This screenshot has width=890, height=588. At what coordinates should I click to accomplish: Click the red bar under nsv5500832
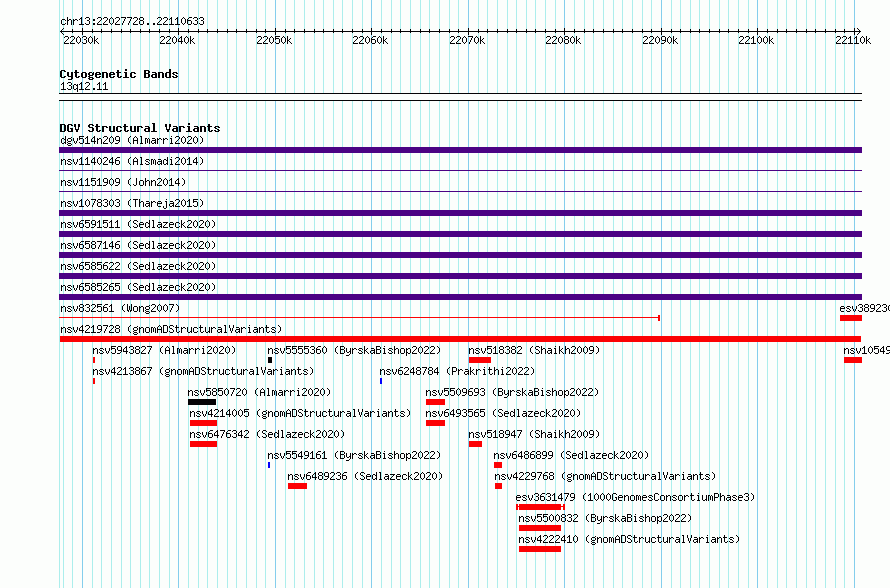coord(540,528)
